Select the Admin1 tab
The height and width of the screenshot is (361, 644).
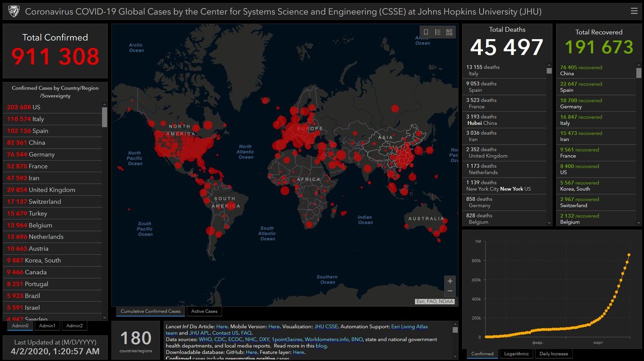[x=47, y=326]
